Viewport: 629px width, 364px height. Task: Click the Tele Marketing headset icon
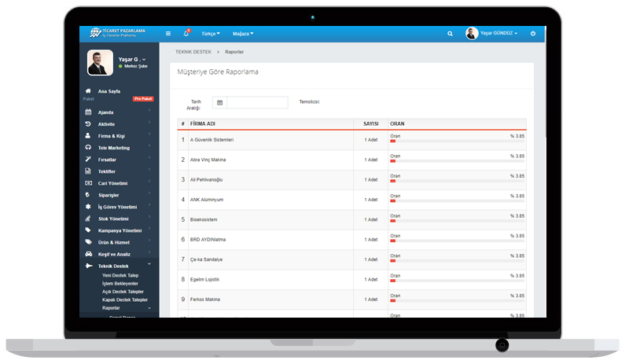point(88,147)
